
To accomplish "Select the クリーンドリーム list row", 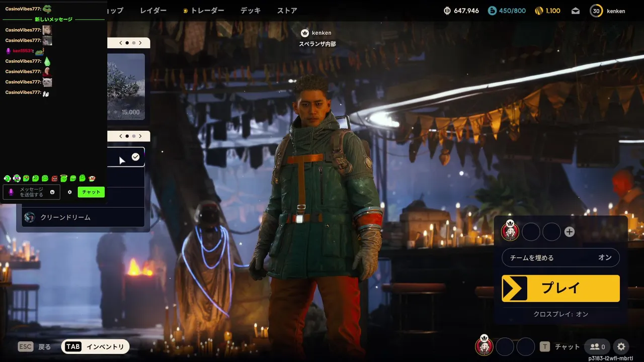I will point(84,217).
